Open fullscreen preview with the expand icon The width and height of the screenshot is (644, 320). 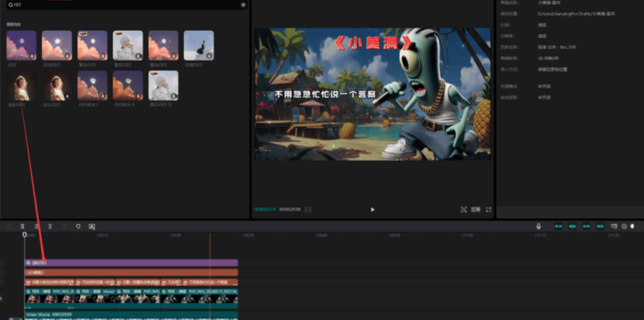[488, 210]
